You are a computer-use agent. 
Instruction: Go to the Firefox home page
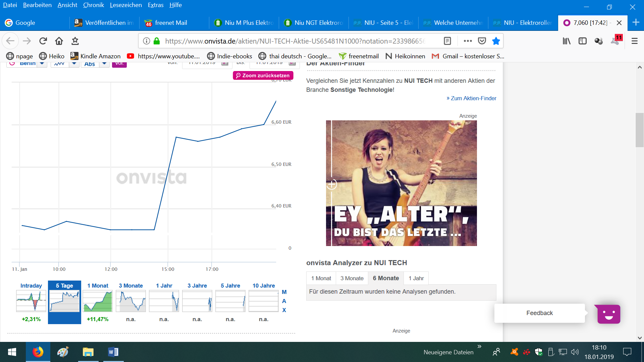(59, 41)
